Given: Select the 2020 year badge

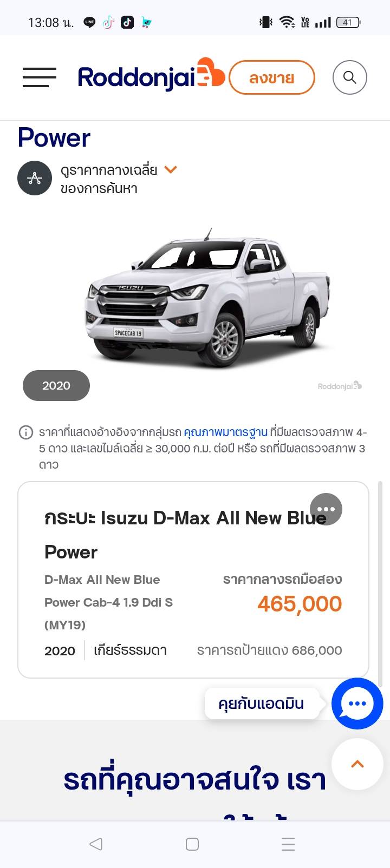Looking at the screenshot, I should (56, 385).
